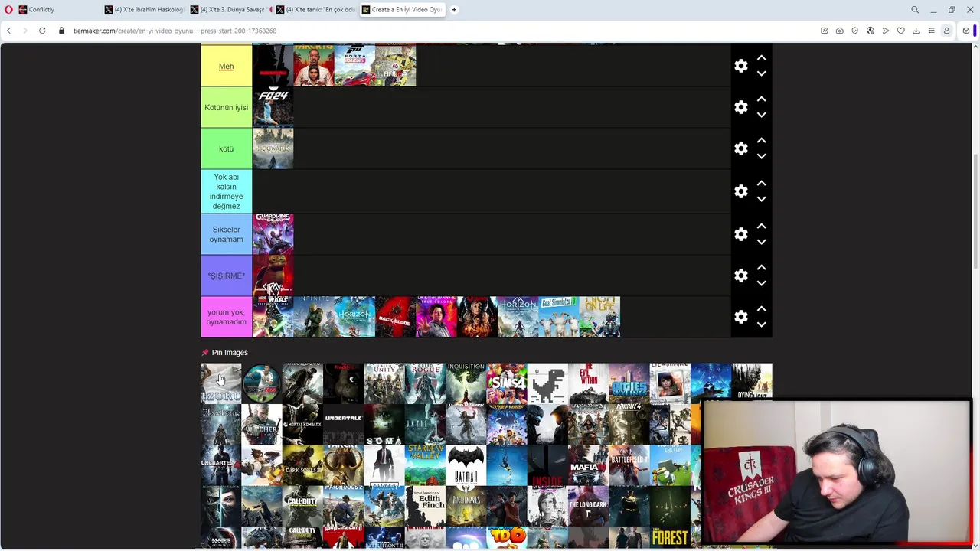This screenshot has height=551, width=980.
Task: Click the Pin Images label
Action: [x=230, y=353]
